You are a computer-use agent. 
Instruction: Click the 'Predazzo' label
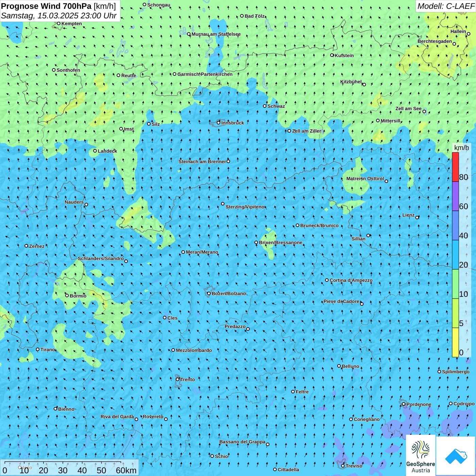click(235, 326)
